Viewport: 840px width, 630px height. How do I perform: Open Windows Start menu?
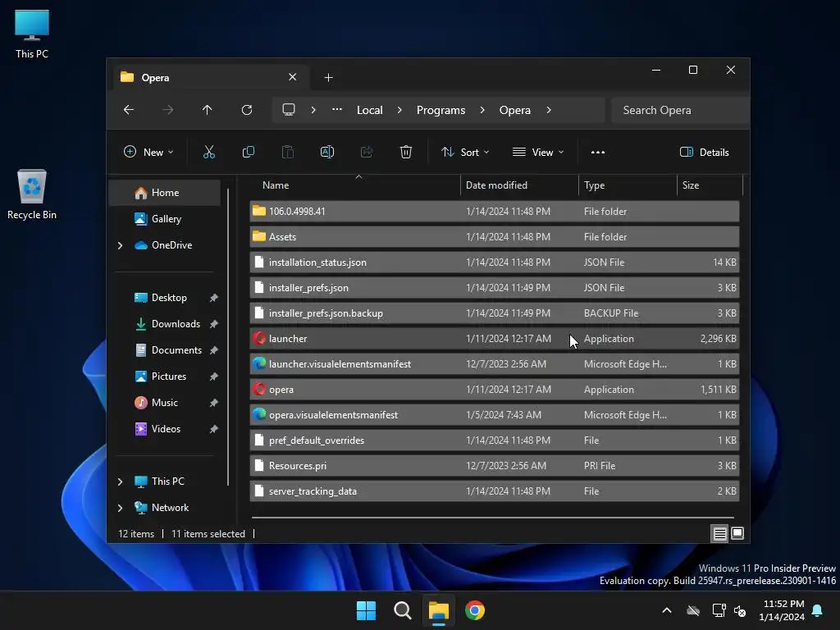click(x=366, y=610)
